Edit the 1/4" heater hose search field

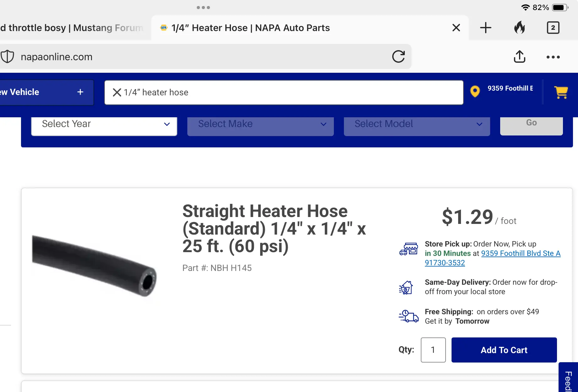coord(284,93)
